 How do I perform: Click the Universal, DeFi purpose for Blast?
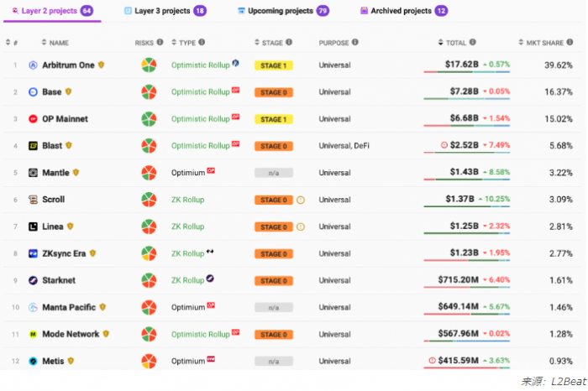tap(344, 146)
